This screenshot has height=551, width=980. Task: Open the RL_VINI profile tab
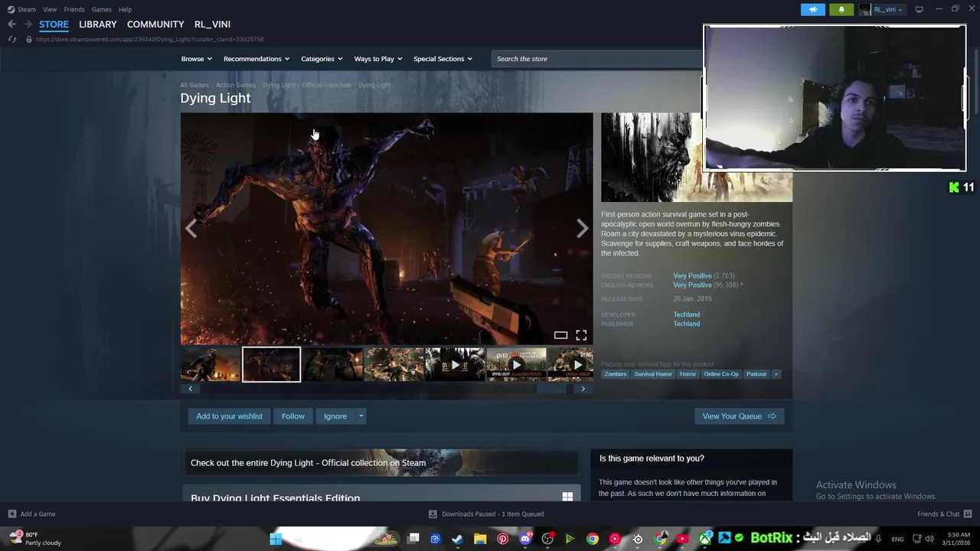pyautogui.click(x=212, y=24)
